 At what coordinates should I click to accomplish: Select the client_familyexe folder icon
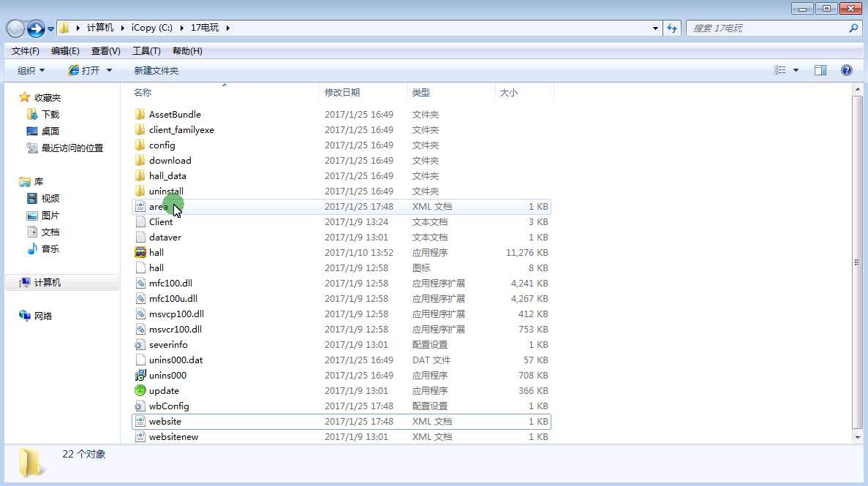coord(140,129)
